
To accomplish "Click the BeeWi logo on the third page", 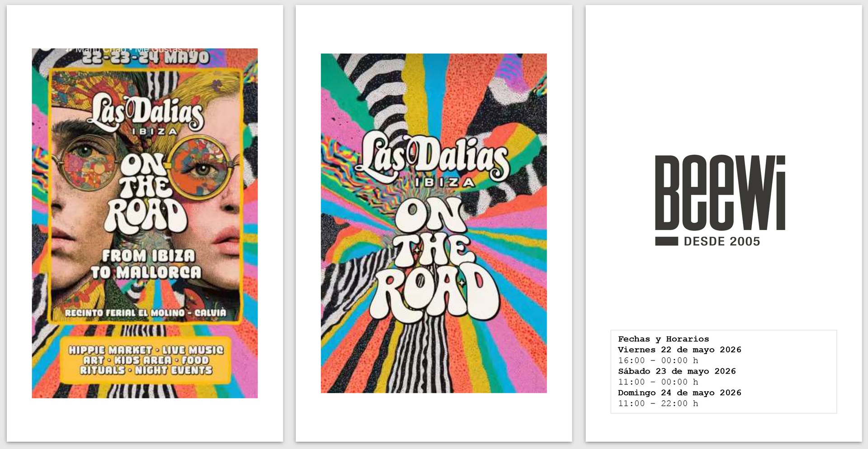I will 720,201.
